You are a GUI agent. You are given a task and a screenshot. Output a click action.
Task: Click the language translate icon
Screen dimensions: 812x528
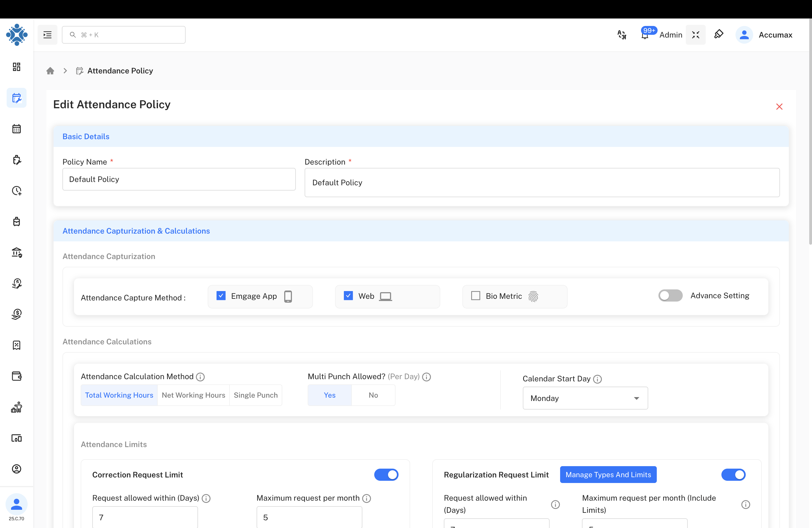(x=622, y=35)
